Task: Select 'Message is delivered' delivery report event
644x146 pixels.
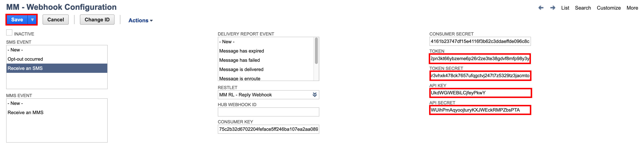Action: [241, 69]
